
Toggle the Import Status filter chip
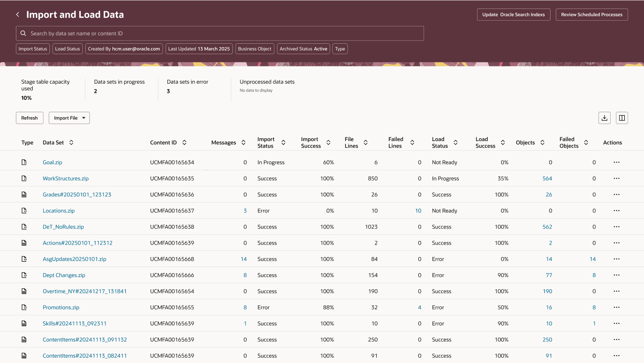coord(33,49)
